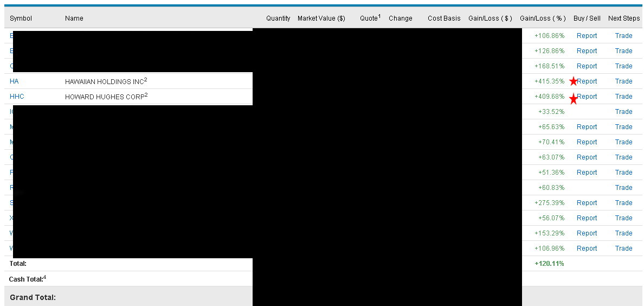This screenshot has height=306, width=644.
Task: Click Trade in the Hawaiian Holdings row
Action: coord(623,81)
